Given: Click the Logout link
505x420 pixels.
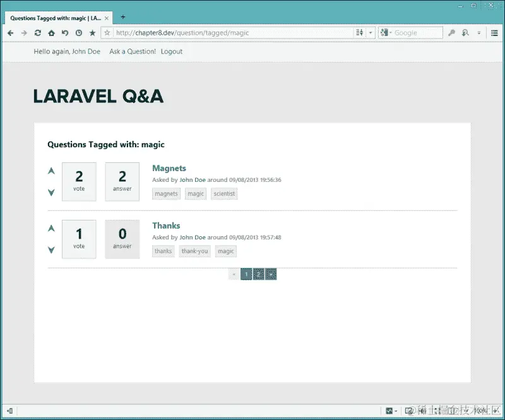Looking at the screenshot, I should [x=172, y=52].
